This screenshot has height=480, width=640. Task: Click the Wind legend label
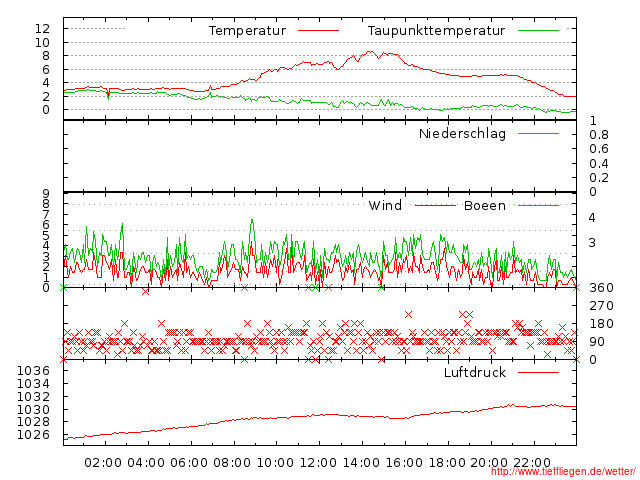(385, 205)
